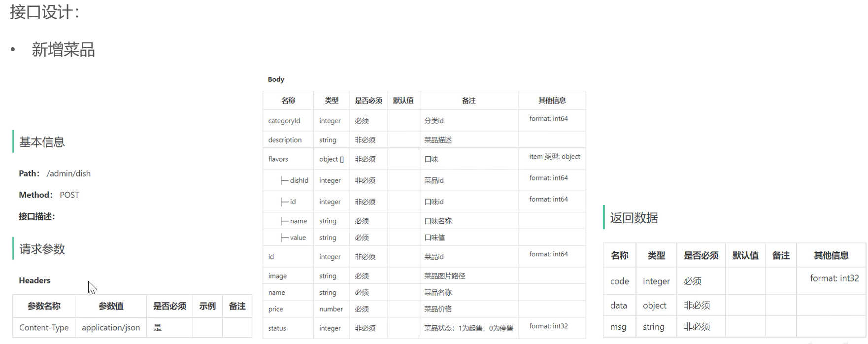Select the application/json value cell
The height and width of the screenshot is (344, 868).
tap(111, 328)
